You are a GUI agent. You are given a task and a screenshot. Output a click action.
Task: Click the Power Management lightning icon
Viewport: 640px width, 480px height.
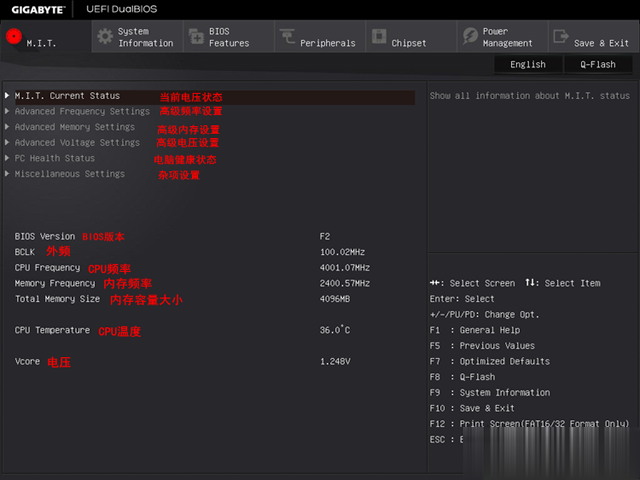point(470,36)
